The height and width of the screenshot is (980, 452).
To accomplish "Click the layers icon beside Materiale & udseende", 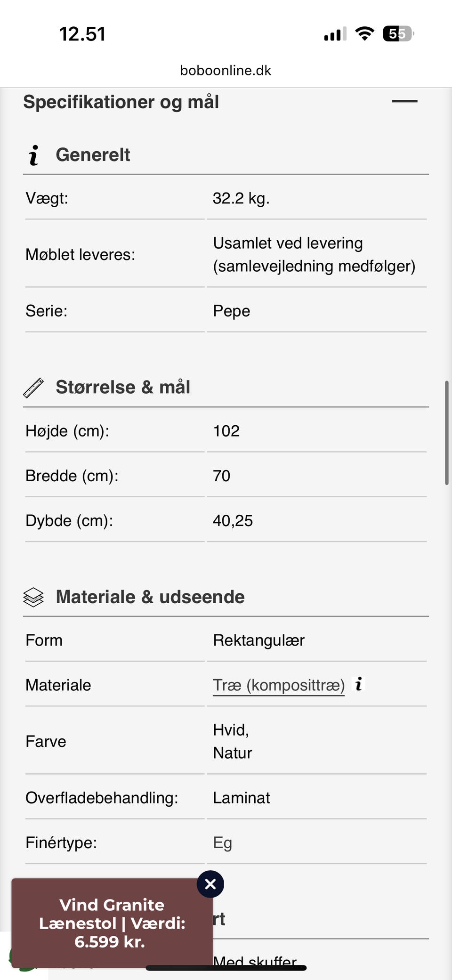I will point(33,597).
